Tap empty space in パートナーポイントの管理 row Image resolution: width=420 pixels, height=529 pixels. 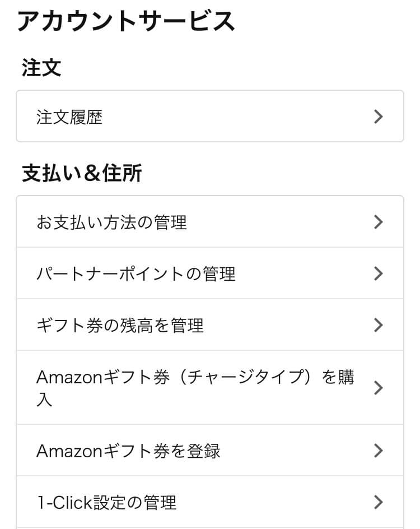tap(304, 273)
